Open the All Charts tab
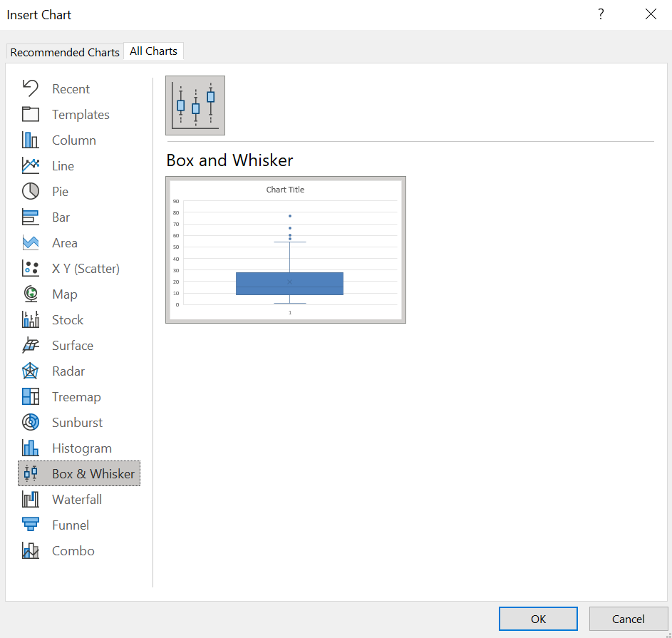Image resolution: width=672 pixels, height=638 pixels. coord(153,51)
